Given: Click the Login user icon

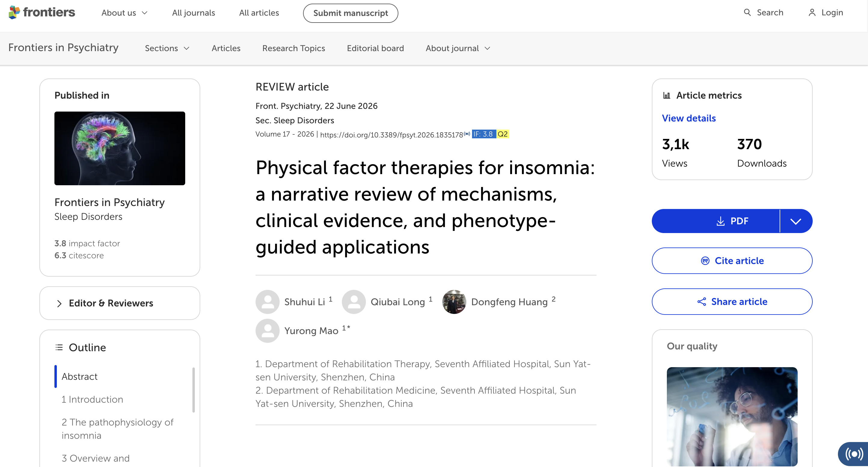Looking at the screenshot, I should click(x=812, y=12).
